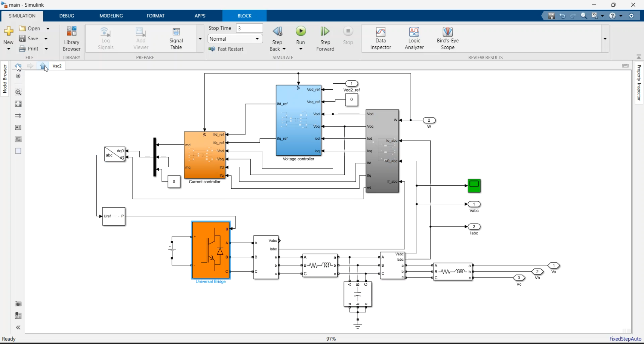Click the Fast Restart button
The width and height of the screenshot is (644, 344).
point(226,49)
